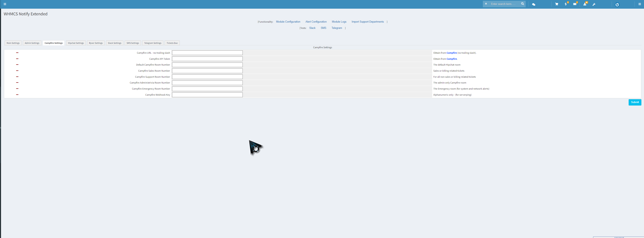
Task: Click Import Support Departments link
Action: 368,22
